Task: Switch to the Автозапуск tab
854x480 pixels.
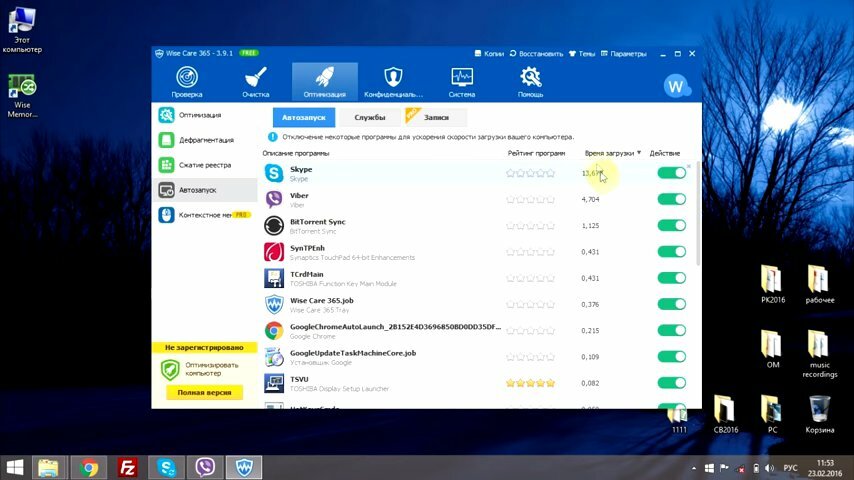Action: pos(303,117)
